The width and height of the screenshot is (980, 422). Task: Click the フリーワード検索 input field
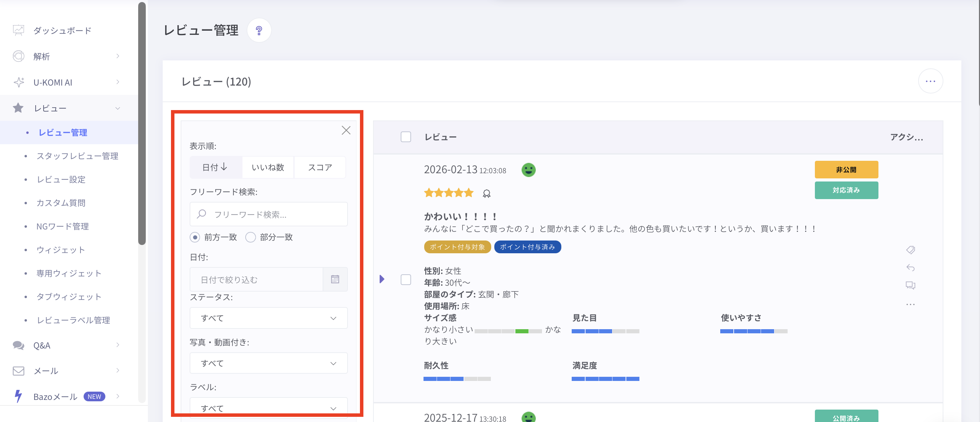coord(274,214)
